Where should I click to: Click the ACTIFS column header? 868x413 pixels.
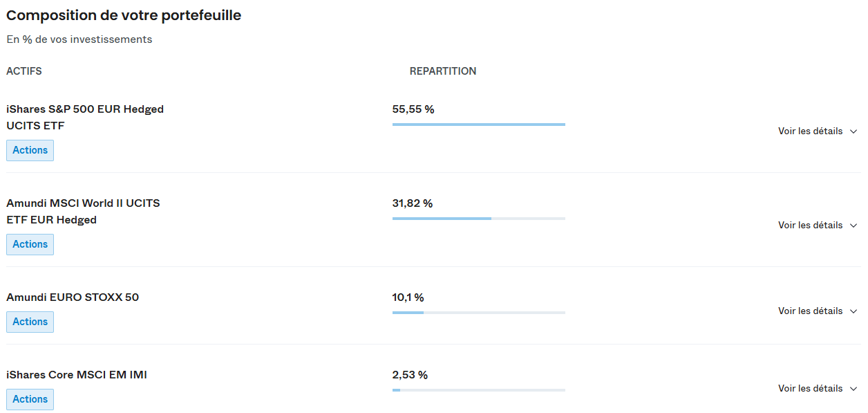pyautogui.click(x=24, y=71)
